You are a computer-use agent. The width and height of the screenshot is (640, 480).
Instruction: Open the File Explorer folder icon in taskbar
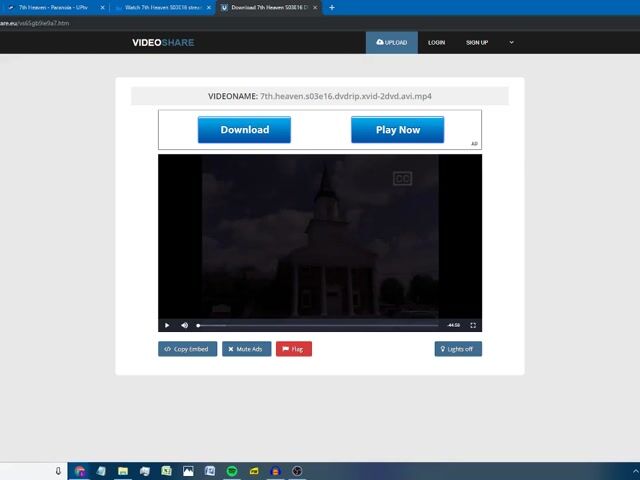[123, 471]
